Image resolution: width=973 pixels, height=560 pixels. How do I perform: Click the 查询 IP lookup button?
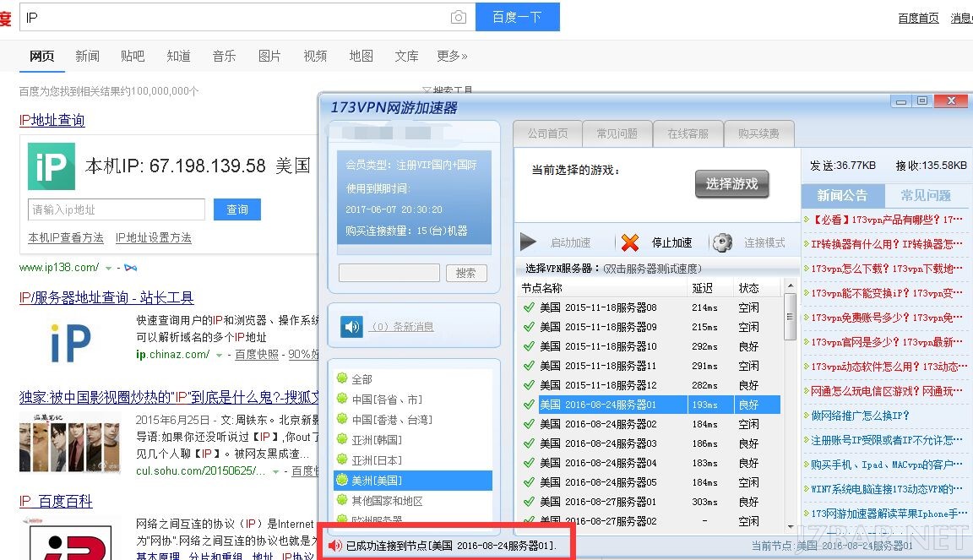pyautogui.click(x=237, y=209)
